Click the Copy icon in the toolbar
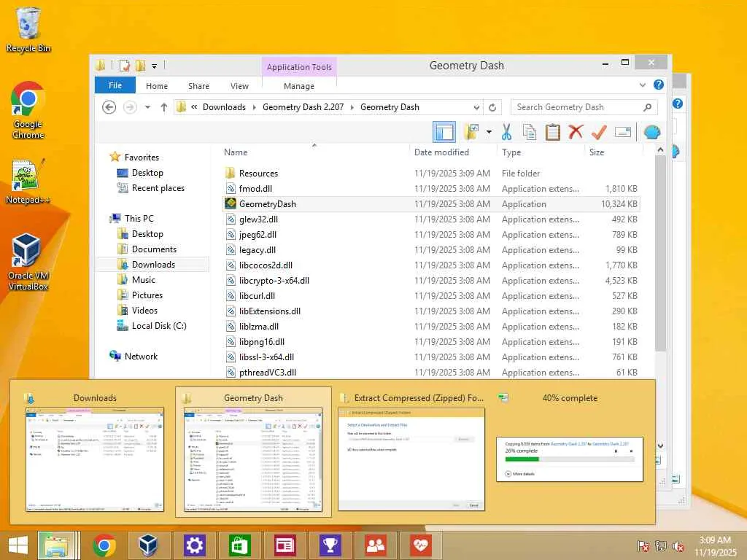 tap(530, 132)
